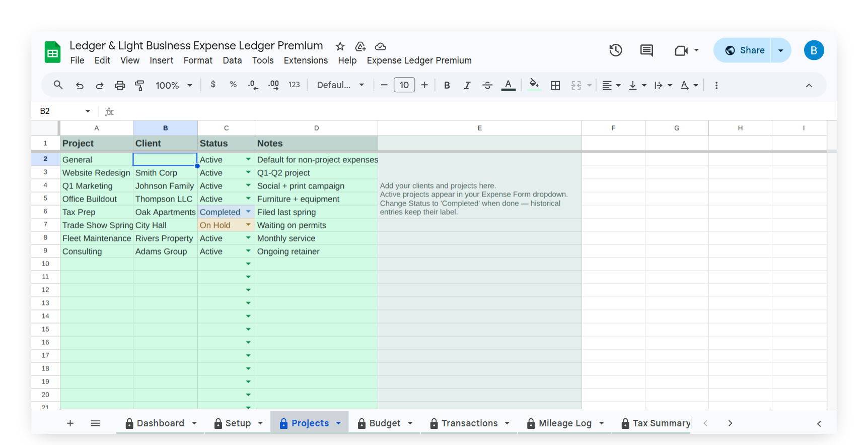Open the all sheets list icon

click(96, 423)
